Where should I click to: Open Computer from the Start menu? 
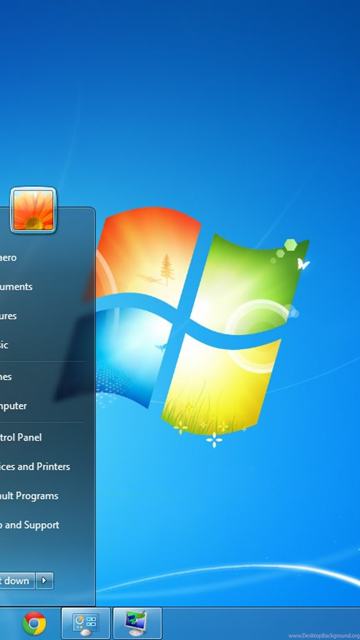(x=13, y=406)
